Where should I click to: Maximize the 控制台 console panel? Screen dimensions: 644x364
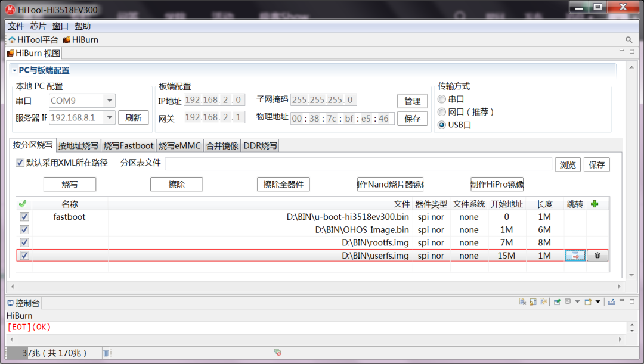(x=632, y=301)
